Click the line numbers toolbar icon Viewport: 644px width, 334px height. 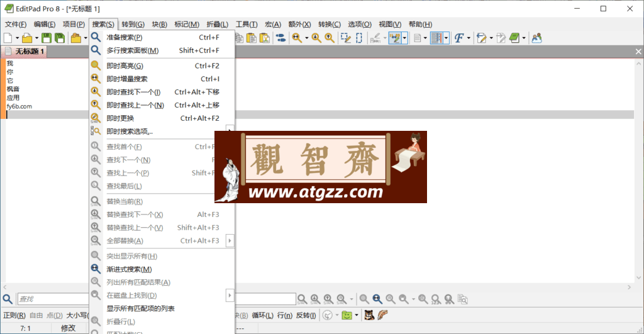pyautogui.click(x=436, y=38)
